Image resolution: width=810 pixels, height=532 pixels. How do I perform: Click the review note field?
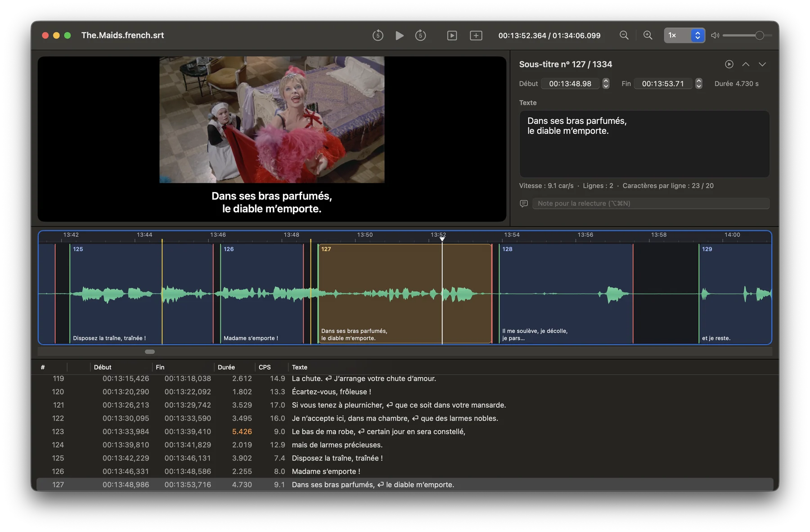tap(651, 203)
